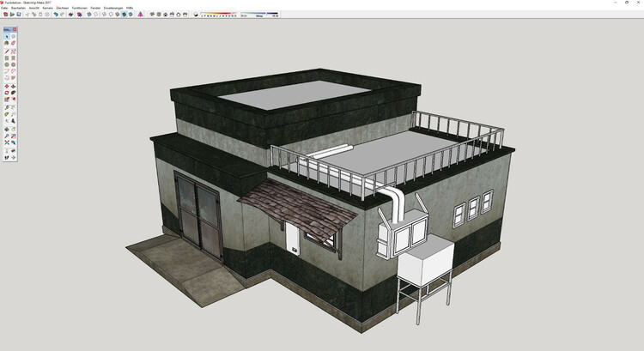This screenshot has height=351, width=644.
Task: Print the model from toolbar
Action: pyautogui.click(x=70, y=15)
